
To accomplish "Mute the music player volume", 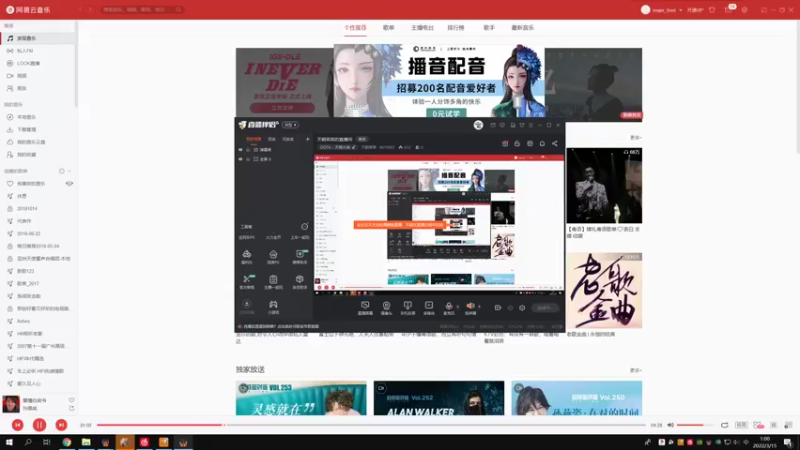I will click(x=671, y=425).
